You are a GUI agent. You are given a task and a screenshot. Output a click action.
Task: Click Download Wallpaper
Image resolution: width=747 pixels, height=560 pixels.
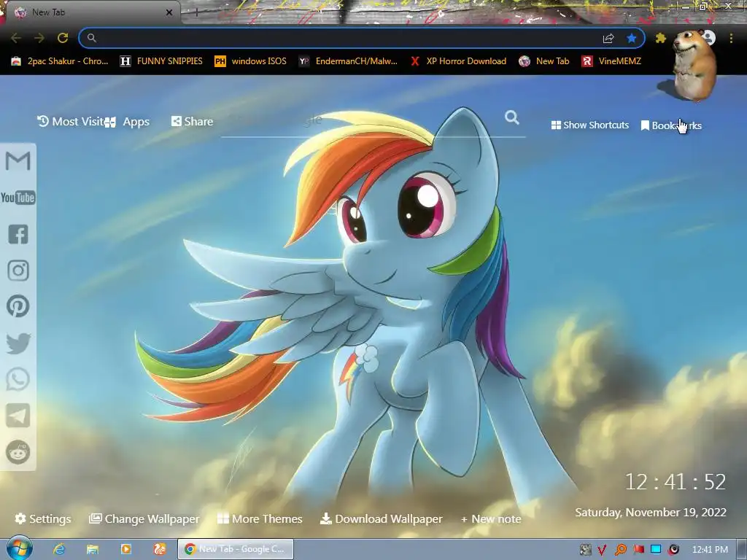coord(381,518)
